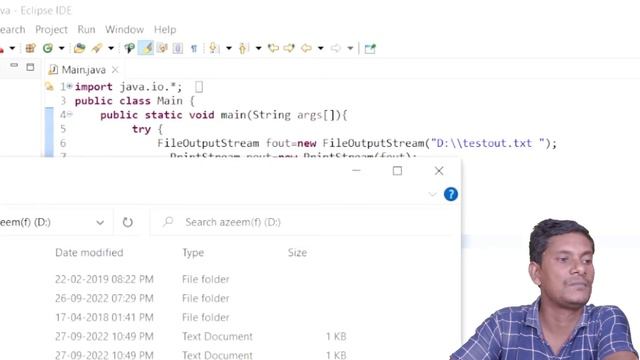Click the Next Annotation arrow icon

(213, 48)
